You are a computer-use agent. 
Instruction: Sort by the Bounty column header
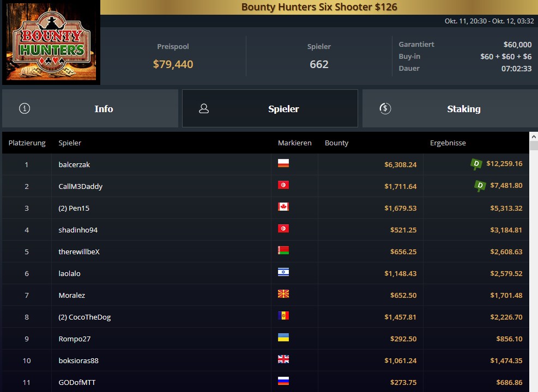coord(337,143)
